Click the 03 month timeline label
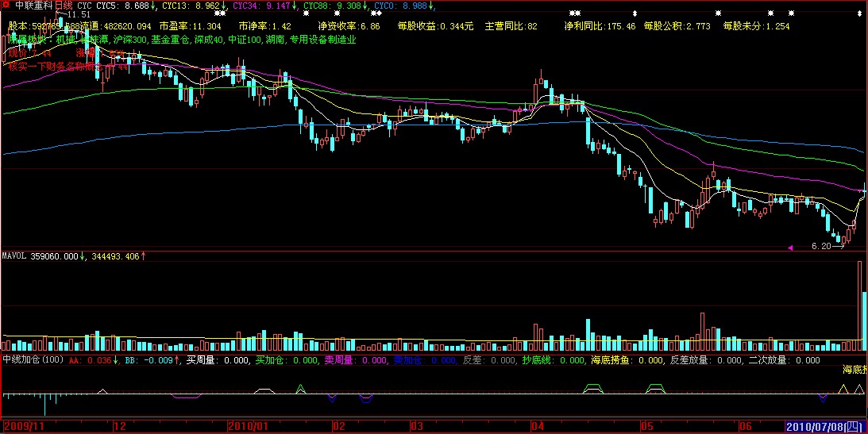This screenshot has width=868, height=434. pyautogui.click(x=416, y=426)
